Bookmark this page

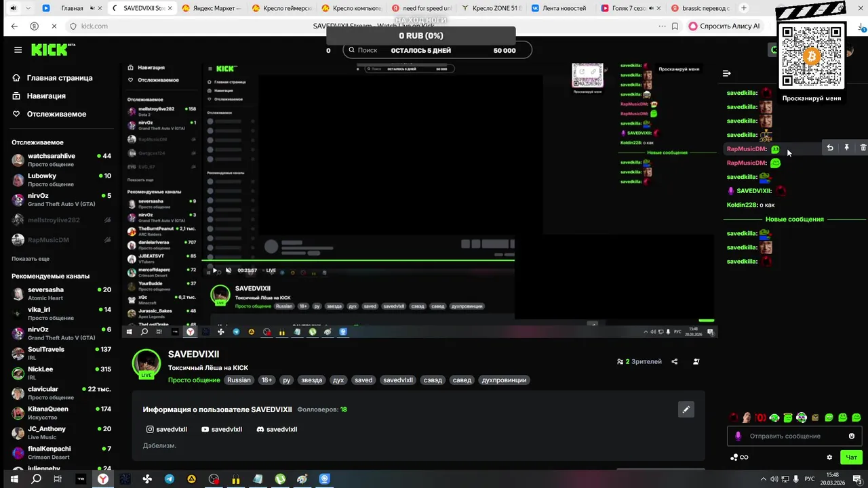675,26
